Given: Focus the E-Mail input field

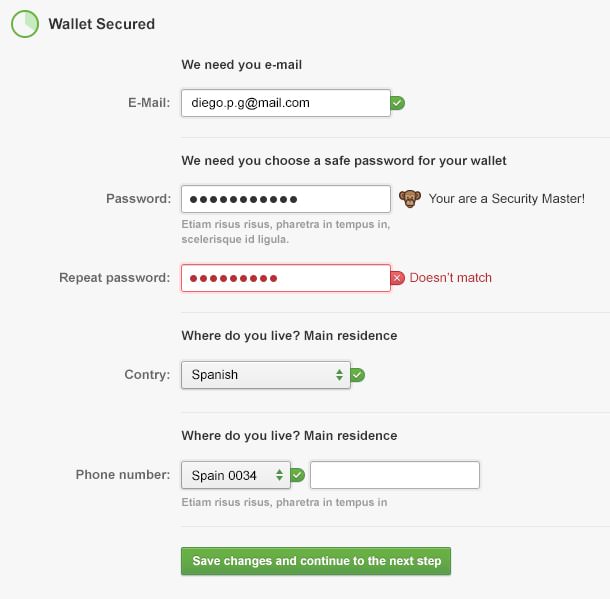Looking at the screenshot, I should click(x=285, y=103).
